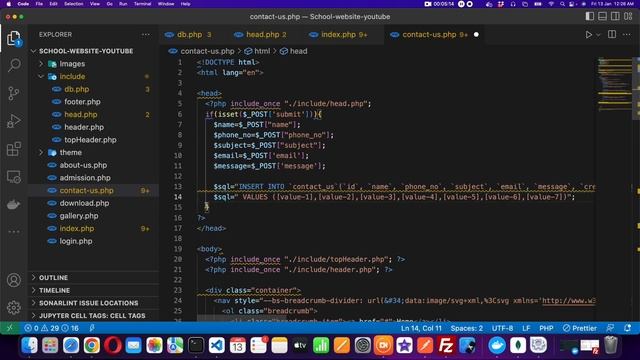Click html in the breadcrumb path
640x360 pixels.
pyautogui.click(x=262, y=51)
